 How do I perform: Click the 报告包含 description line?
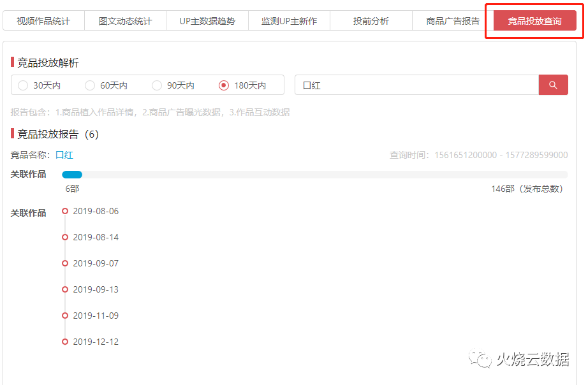pyautogui.click(x=150, y=112)
